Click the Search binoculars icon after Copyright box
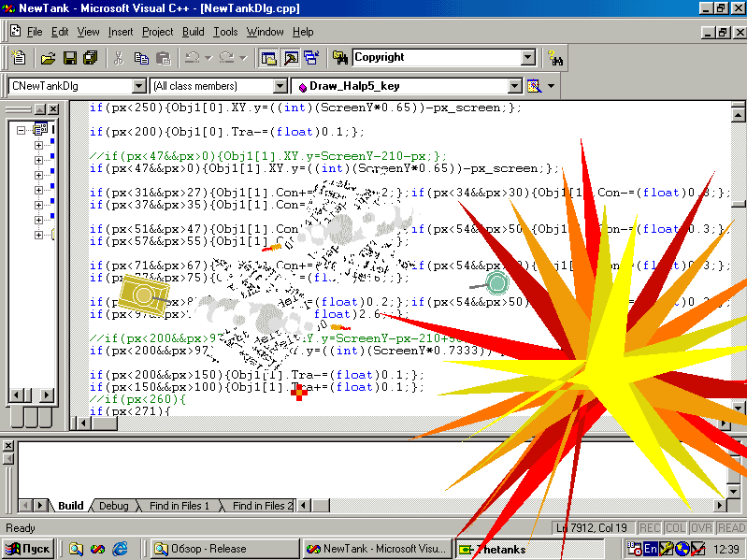 (555, 58)
